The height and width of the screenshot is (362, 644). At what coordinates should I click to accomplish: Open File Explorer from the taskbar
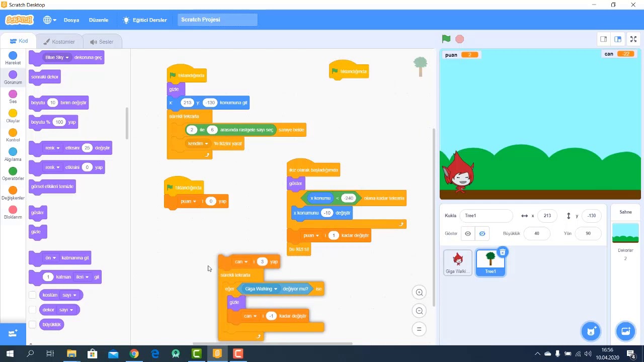coord(71,354)
